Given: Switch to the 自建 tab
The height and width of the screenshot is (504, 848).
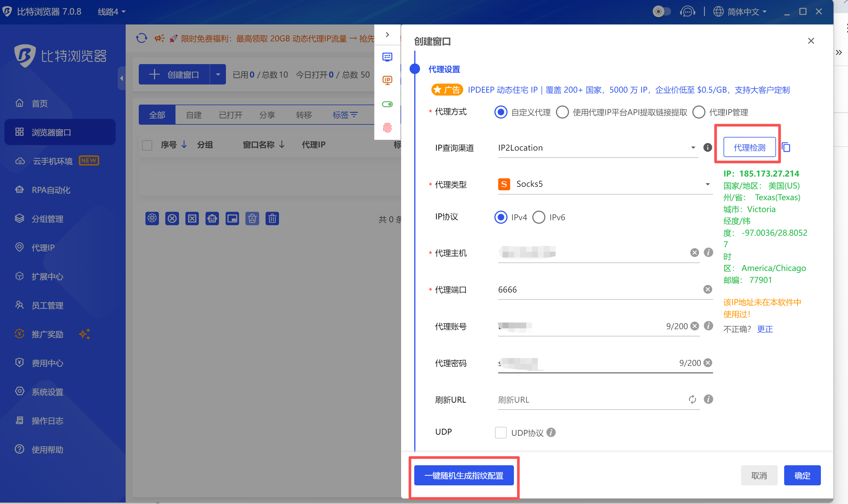Looking at the screenshot, I should [x=194, y=115].
